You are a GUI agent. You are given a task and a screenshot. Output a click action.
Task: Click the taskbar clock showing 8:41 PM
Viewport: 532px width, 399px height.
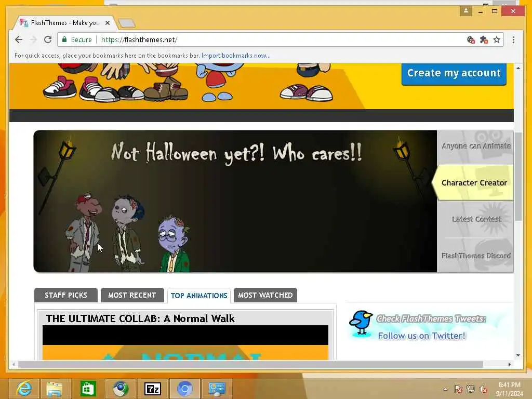[509, 389]
